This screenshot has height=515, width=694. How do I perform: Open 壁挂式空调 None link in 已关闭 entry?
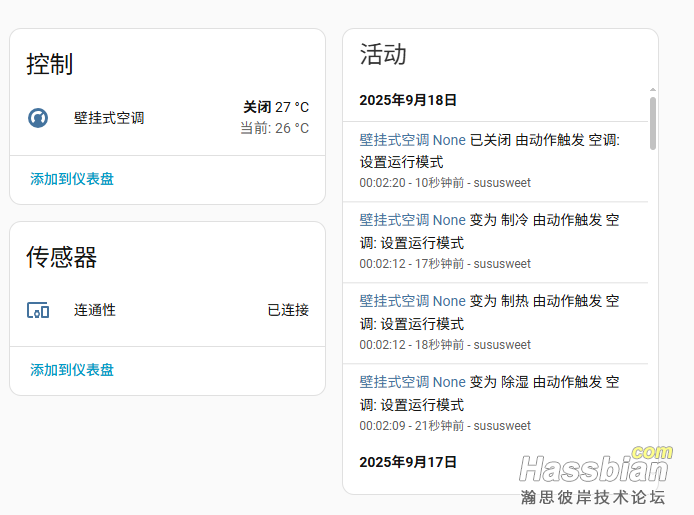[412, 140]
